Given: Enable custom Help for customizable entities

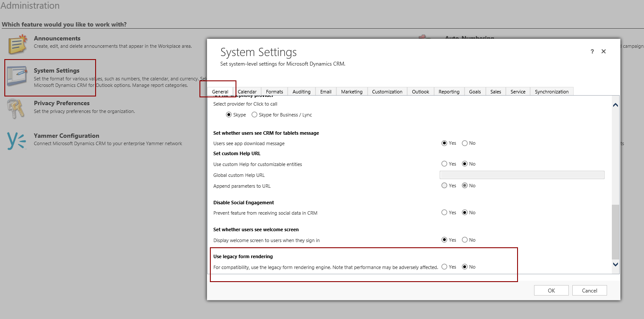Looking at the screenshot, I should tap(444, 164).
